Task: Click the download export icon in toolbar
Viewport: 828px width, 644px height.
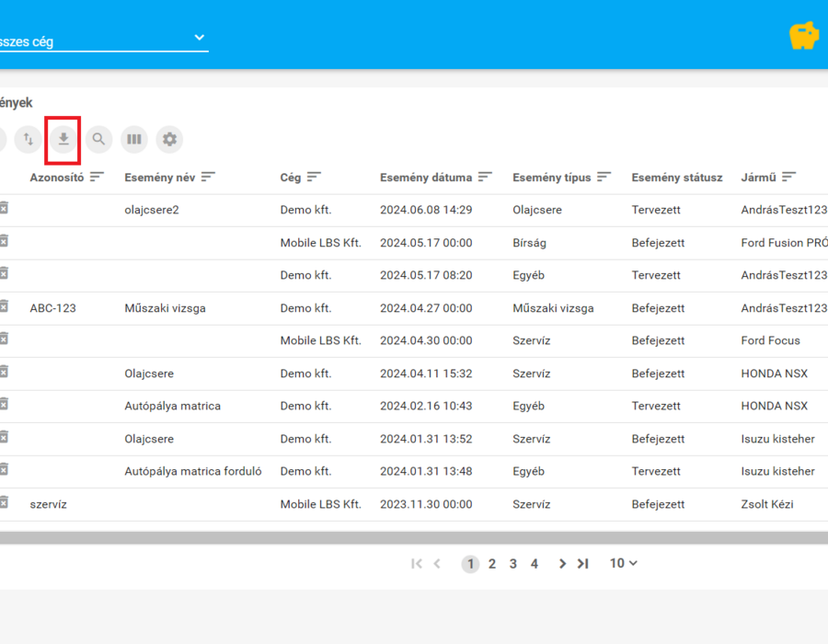Action: [63, 139]
